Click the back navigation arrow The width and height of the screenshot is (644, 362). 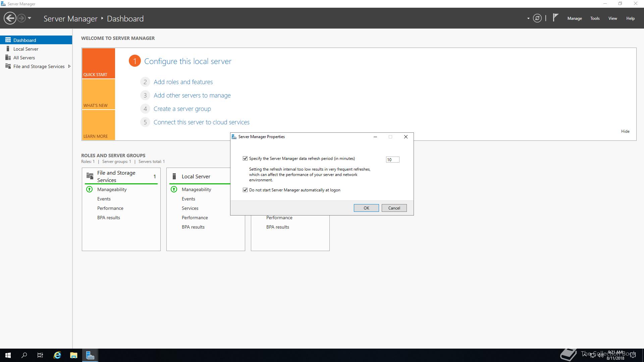click(10, 18)
